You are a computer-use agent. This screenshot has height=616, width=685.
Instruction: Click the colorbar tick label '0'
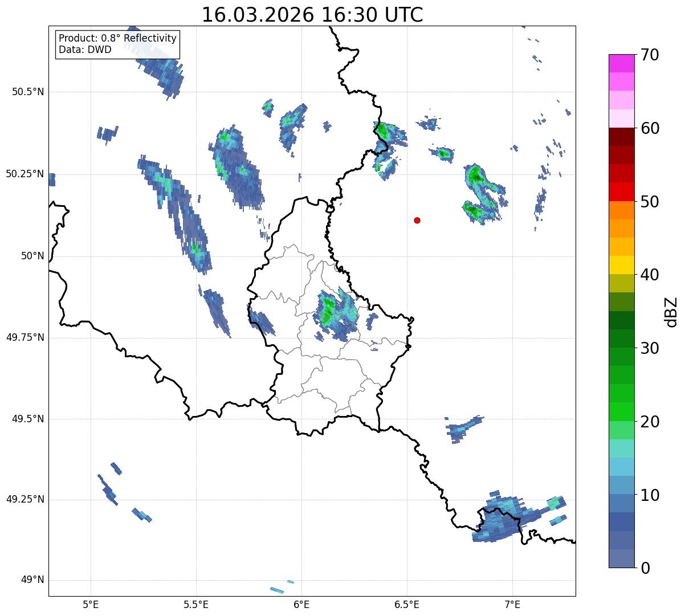(x=646, y=568)
